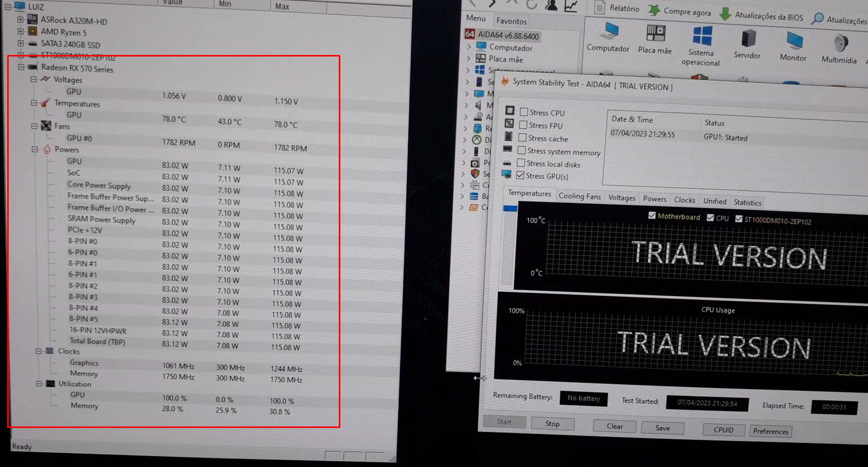Click the Utilization category icon
Image resolution: width=868 pixels, height=467 pixels.
pos(50,383)
